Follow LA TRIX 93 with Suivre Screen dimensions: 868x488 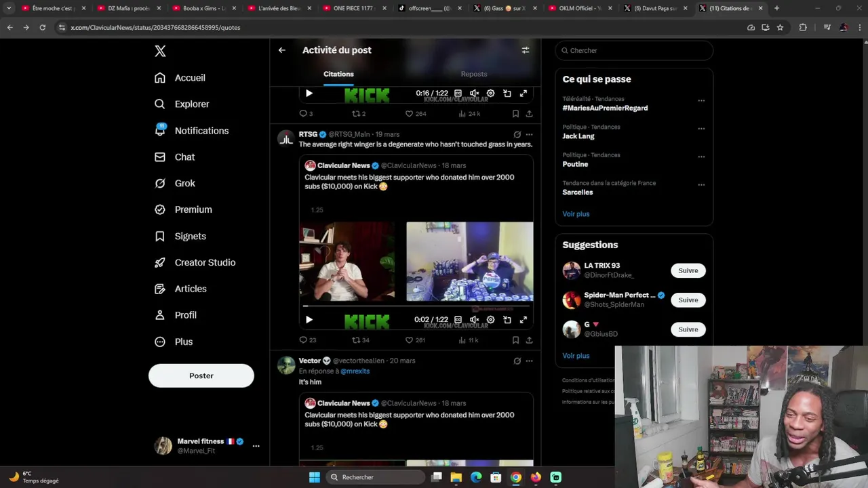point(688,270)
